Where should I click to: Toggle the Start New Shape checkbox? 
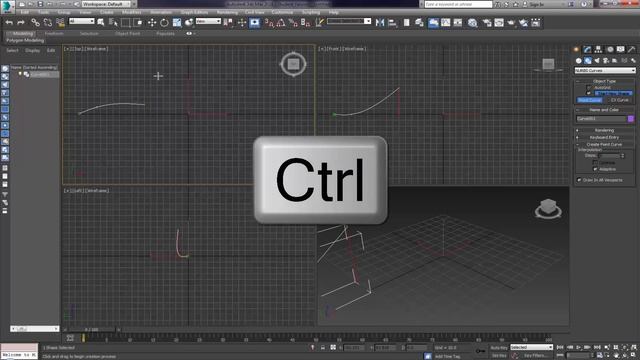pos(589,93)
